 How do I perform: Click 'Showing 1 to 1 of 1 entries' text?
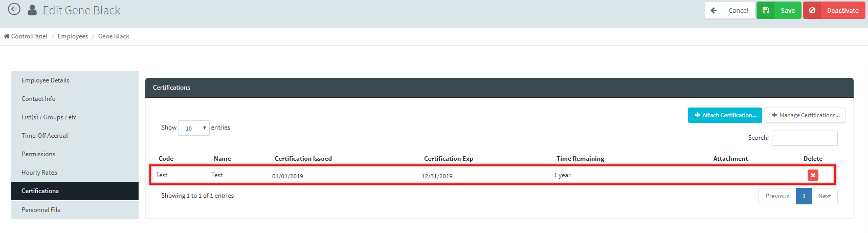[x=197, y=196]
